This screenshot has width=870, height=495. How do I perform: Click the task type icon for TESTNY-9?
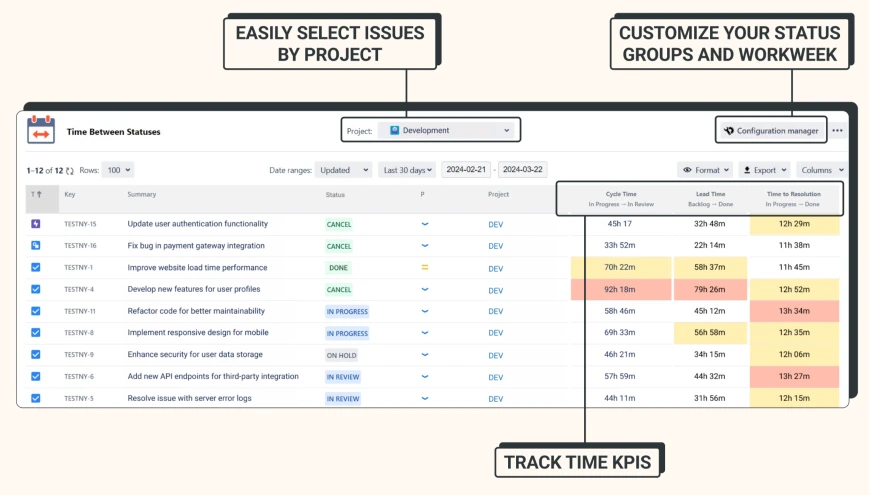pos(36,354)
